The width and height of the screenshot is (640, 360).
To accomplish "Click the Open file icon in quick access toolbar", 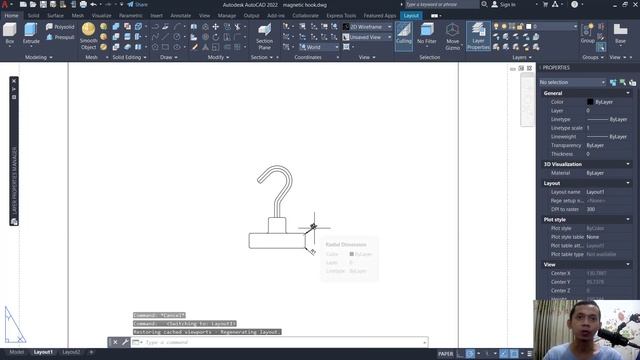I will 33,4.
